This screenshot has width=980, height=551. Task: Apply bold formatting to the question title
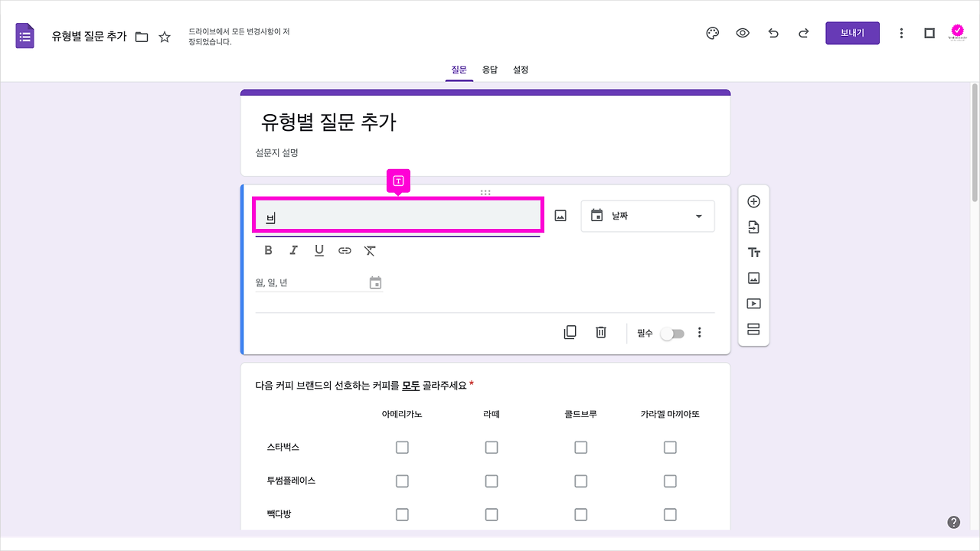pos(268,249)
